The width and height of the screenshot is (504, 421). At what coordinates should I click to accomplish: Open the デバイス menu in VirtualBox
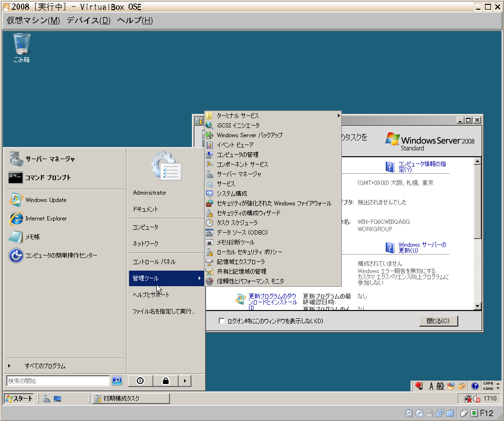[89, 20]
